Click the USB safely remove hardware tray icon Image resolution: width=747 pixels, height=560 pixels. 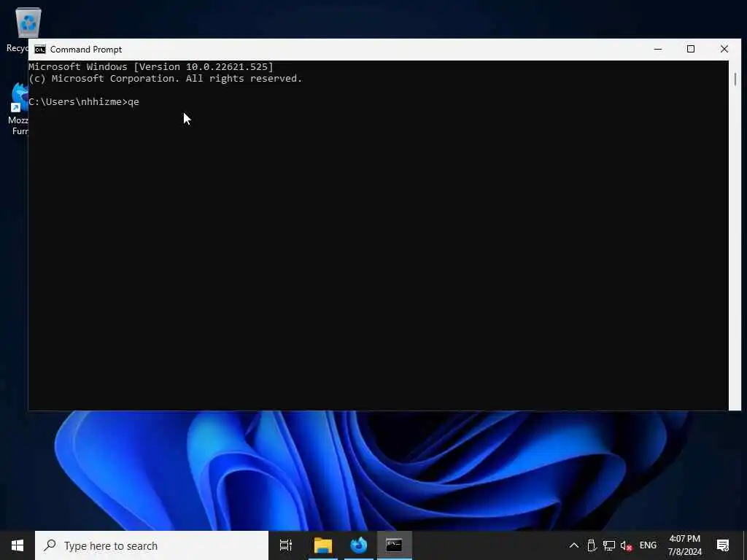592,545
